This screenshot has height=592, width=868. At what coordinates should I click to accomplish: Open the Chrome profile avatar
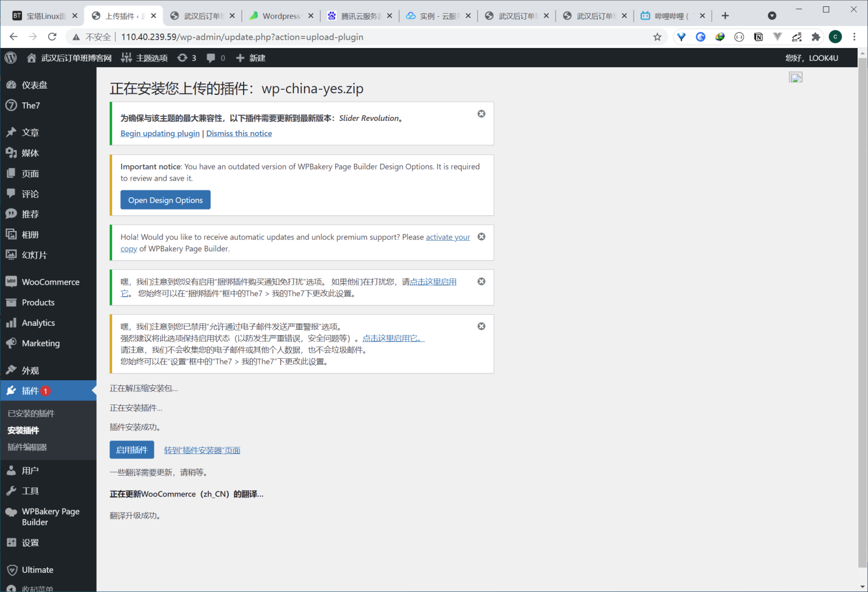point(835,37)
